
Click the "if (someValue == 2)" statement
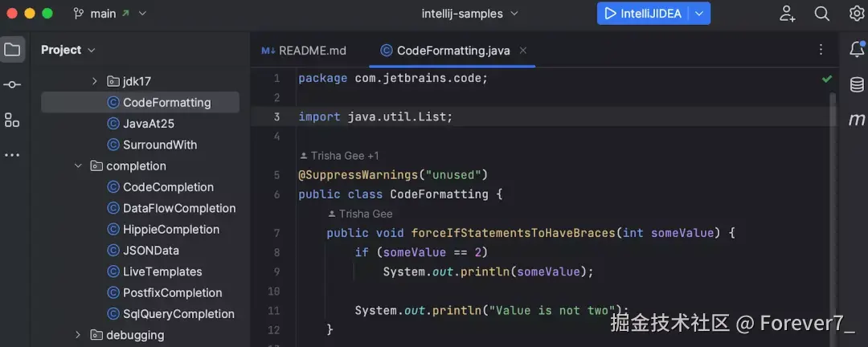[421, 252]
